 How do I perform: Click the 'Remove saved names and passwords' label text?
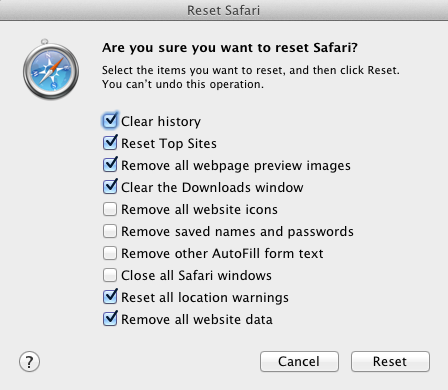(237, 232)
